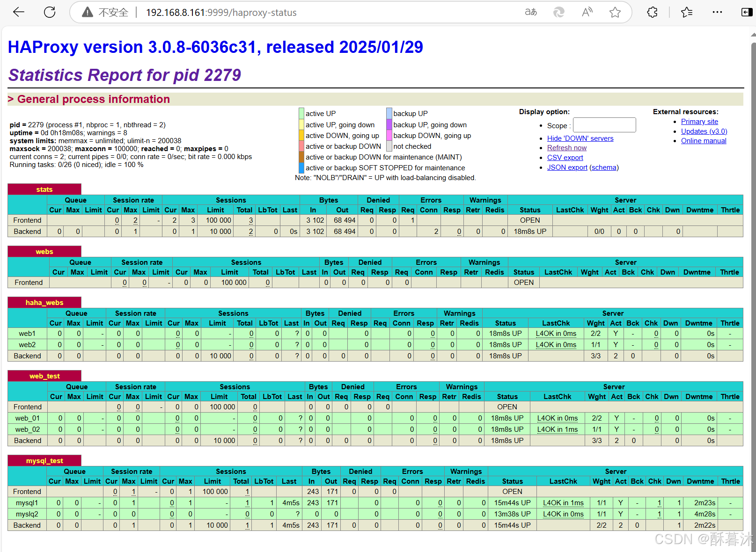Open the schema link
This screenshot has width=756, height=552.
[x=604, y=167]
